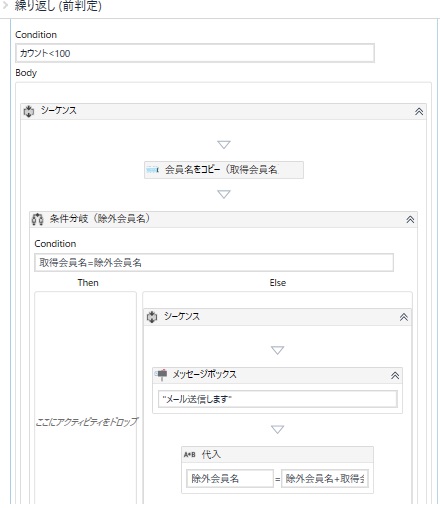Edit the "メール送信します" message text field
Image resolution: width=440 pixels, height=508 pixels.
point(278,399)
